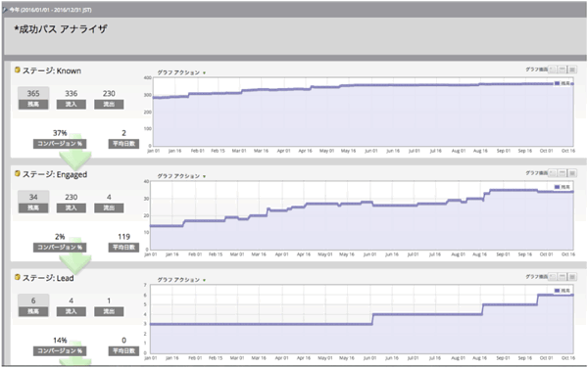The width and height of the screenshot is (588, 368).
Task: Click leftmost graph display icon for Known stage
Action: tap(553, 69)
